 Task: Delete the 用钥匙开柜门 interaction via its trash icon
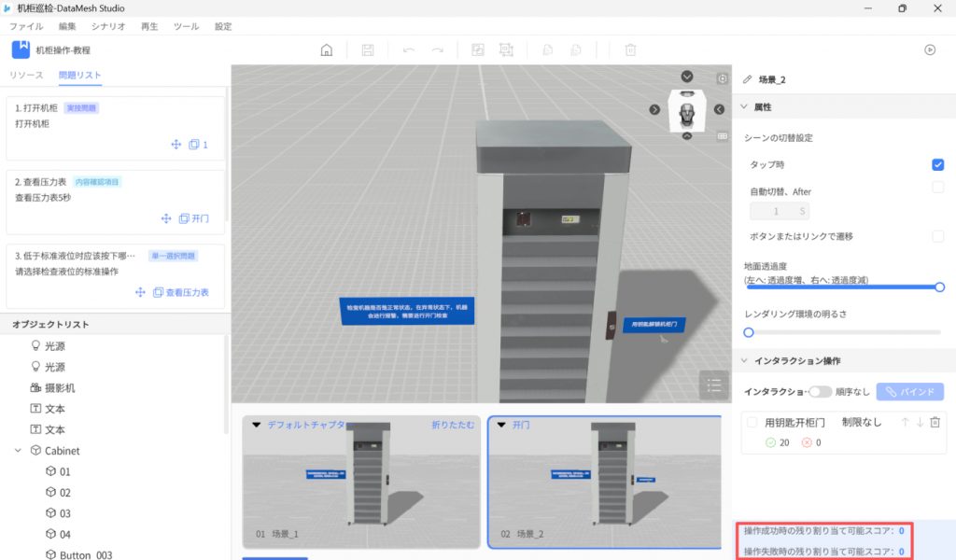[x=935, y=423]
